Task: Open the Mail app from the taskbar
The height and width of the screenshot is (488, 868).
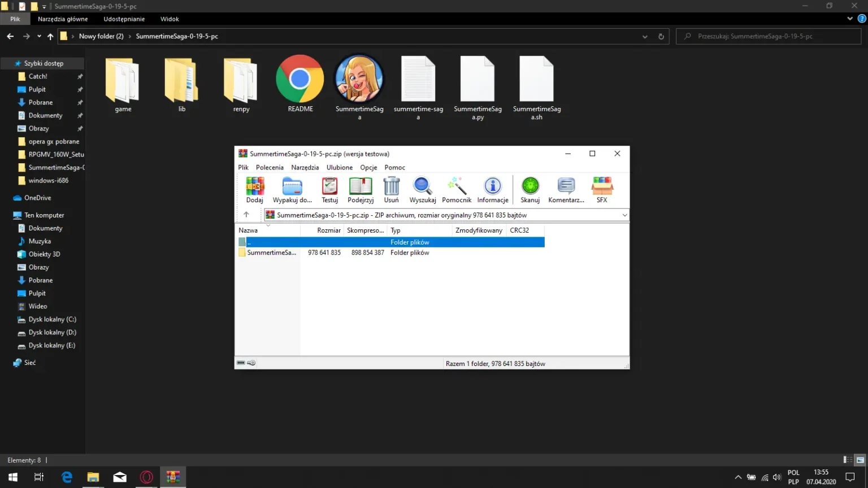Action: click(x=120, y=477)
